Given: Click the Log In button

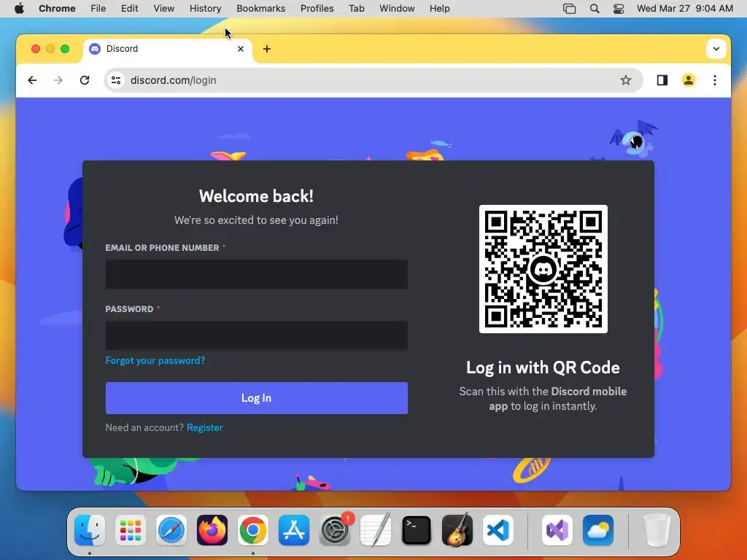Looking at the screenshot, I should (256, 398).
